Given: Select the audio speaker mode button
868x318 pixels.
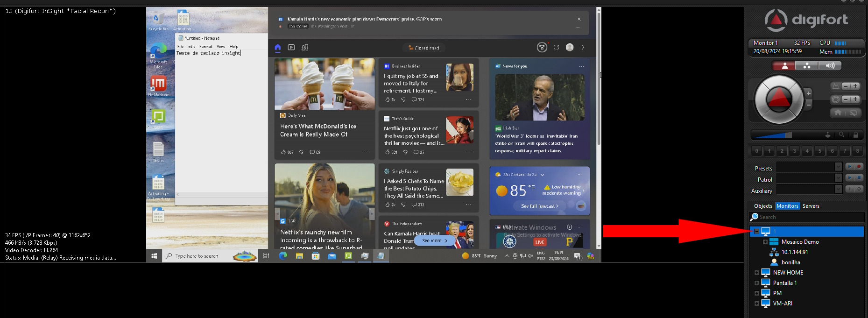Looking at the screenshot, I should 830,66.
